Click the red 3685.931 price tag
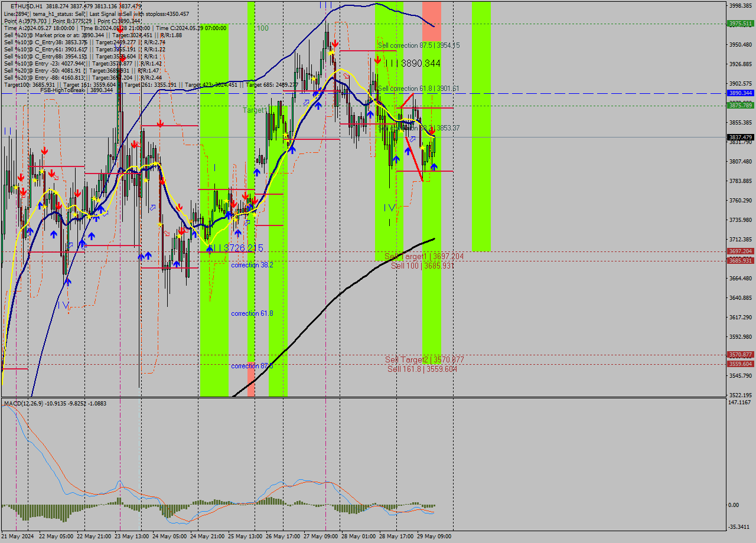Screen dimensions: 756x543 (x=740, y=261)
